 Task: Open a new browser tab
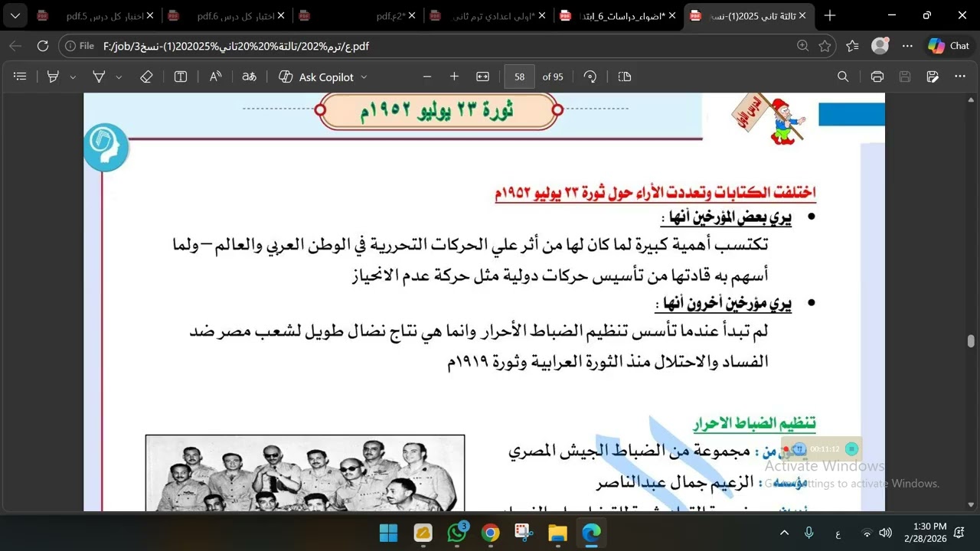[830, 15]
